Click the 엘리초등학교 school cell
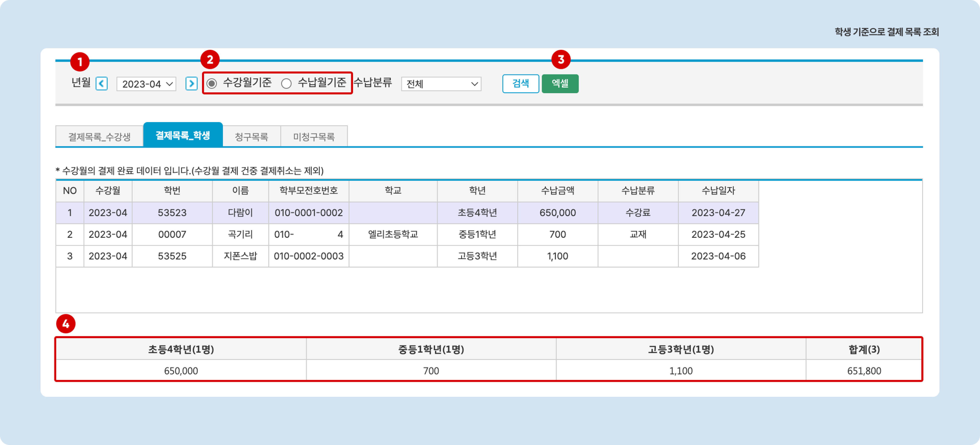Viewport: 980px width, 445px height. 393,234
